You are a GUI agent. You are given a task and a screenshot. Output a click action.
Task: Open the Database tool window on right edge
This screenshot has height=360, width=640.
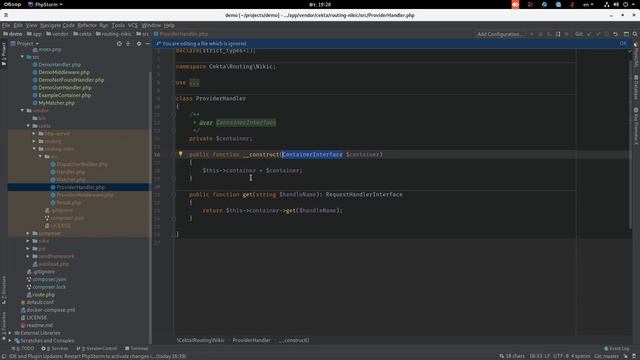(x=636, y=87)
